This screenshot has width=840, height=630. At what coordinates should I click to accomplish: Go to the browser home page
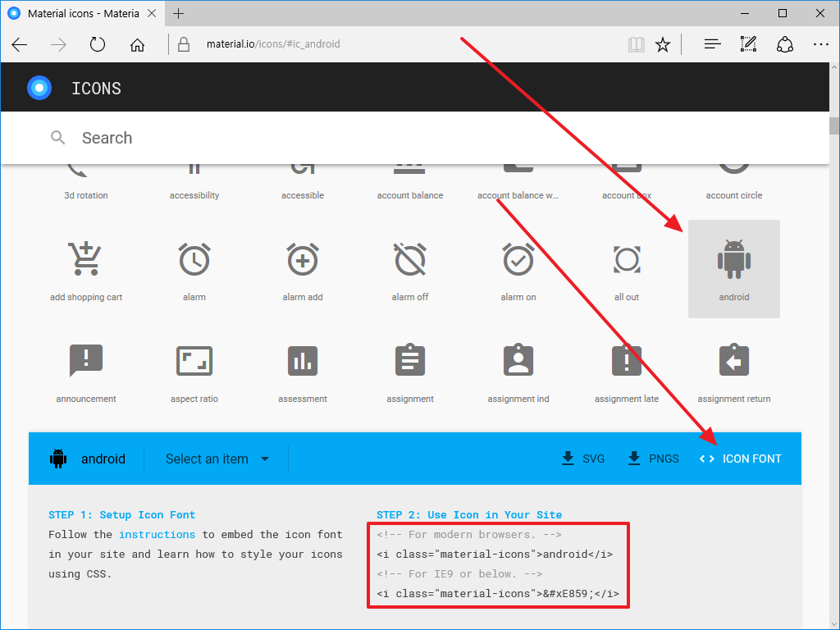[137, 44]
